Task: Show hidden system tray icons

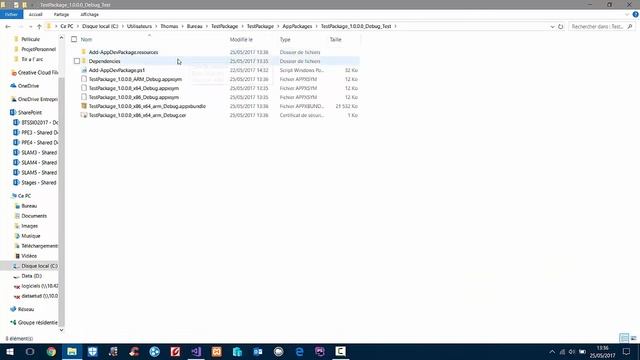Action: coord(552,351)
